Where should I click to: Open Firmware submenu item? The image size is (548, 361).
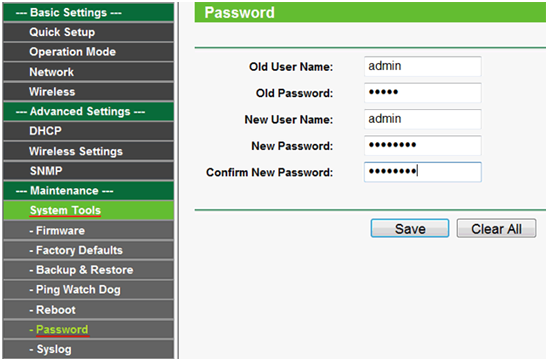pyautogui.click(x=88, y=230)
